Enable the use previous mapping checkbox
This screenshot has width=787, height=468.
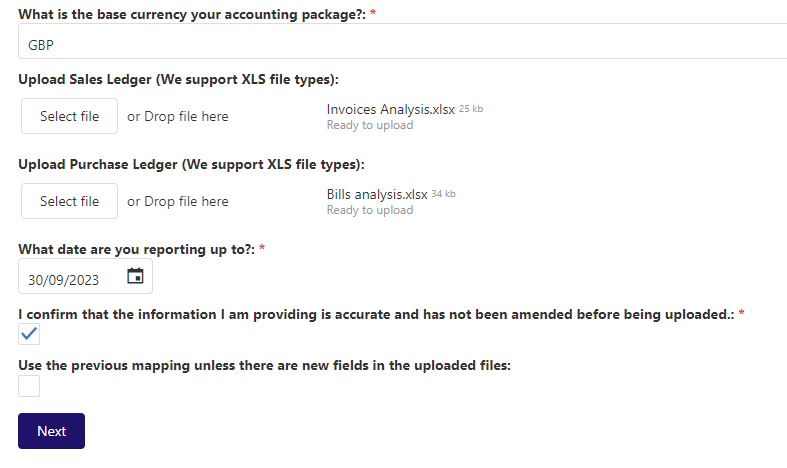pyautogui.click(x=29, y=386)
